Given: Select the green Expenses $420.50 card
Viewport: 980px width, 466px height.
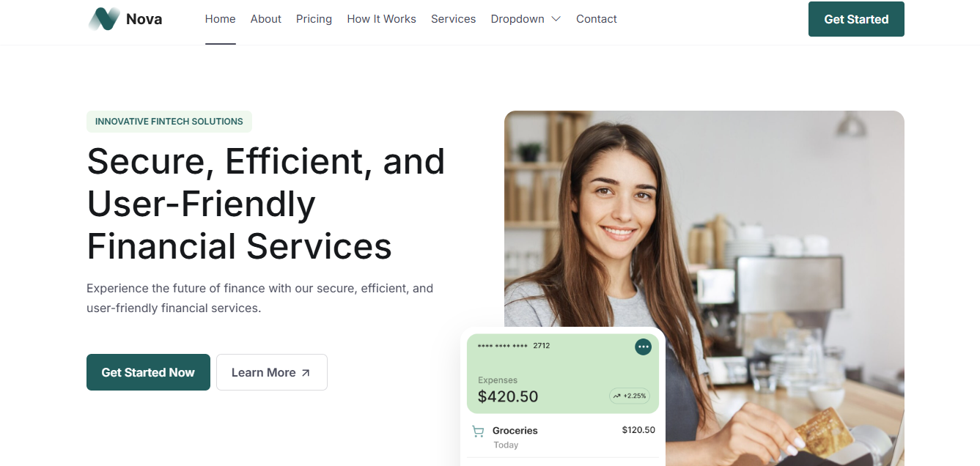Looking at the screenshot, I should [x=563, y=374].
